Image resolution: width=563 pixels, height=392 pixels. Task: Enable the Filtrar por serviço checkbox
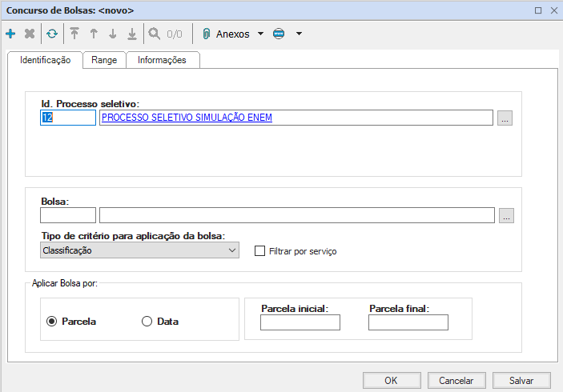pos(259,250)
